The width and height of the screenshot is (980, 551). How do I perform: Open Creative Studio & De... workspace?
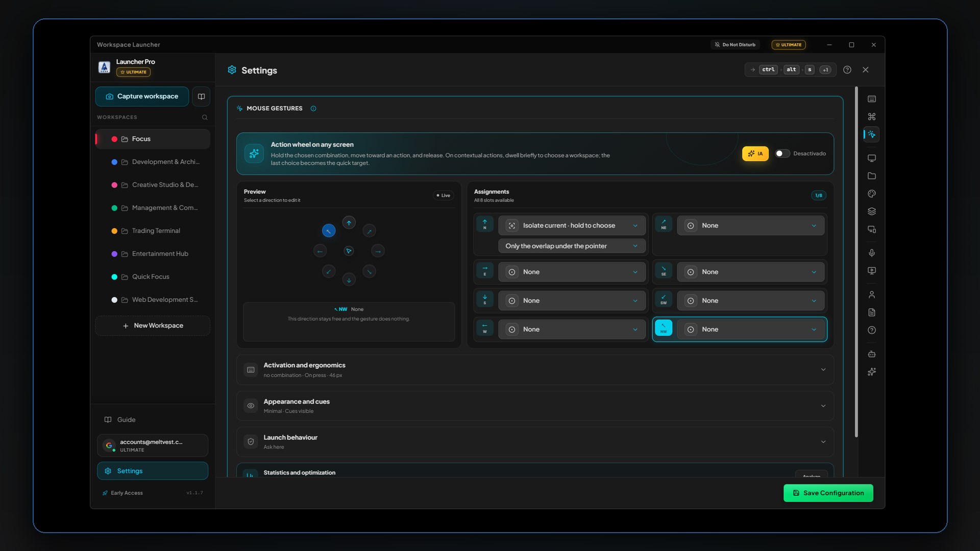tap(153, 185)
